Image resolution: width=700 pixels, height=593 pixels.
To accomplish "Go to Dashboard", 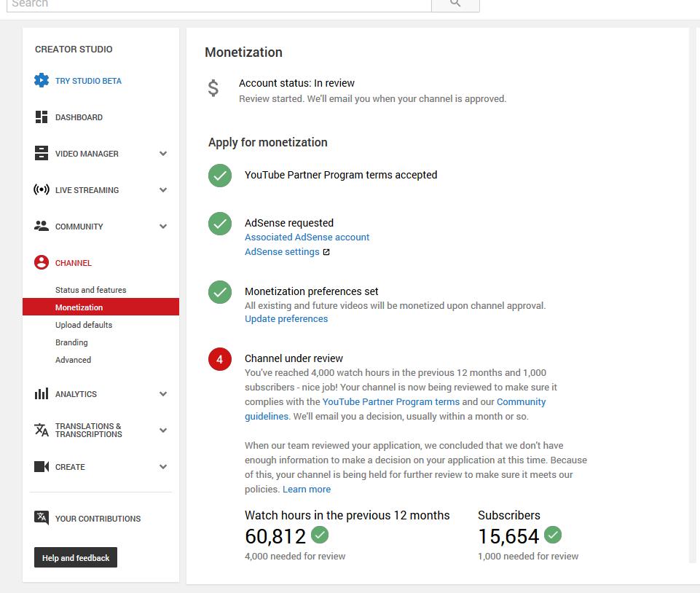I will (x=79, y=117).
